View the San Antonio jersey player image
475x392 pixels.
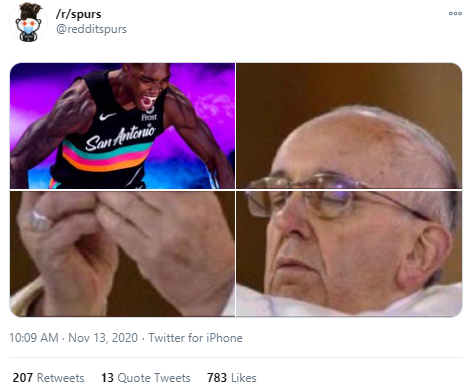[122, 126]
